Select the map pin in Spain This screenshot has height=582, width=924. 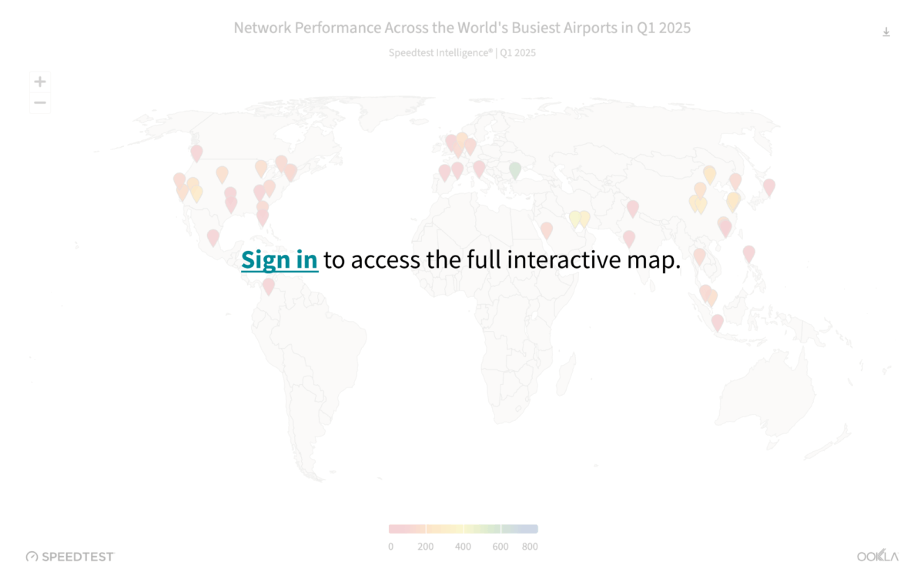[444, 172]
